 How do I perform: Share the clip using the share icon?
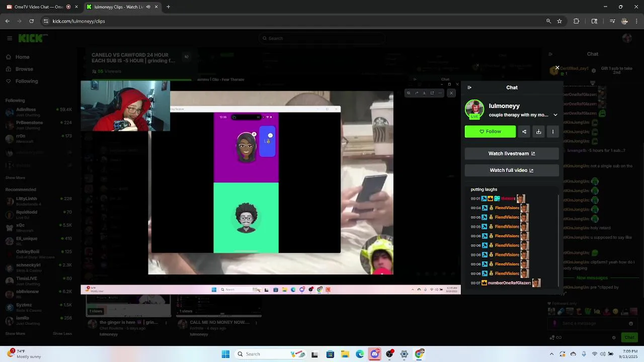524,132
